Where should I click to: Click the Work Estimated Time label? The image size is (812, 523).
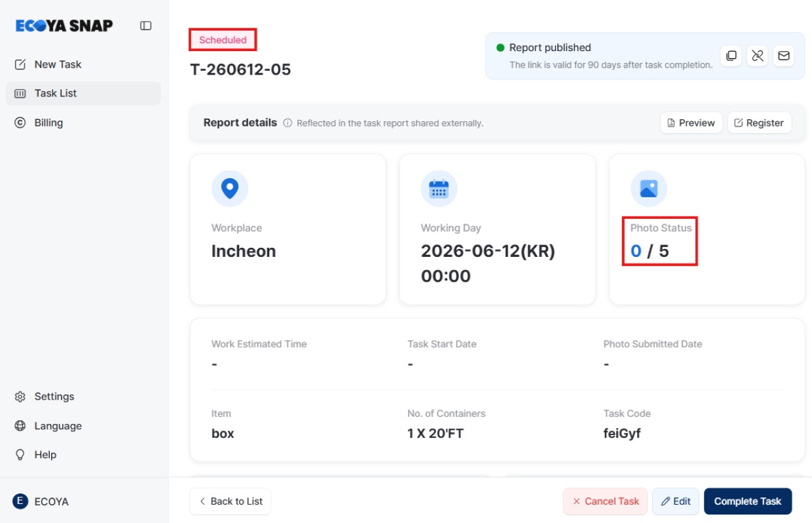click(x=259, y=344)
